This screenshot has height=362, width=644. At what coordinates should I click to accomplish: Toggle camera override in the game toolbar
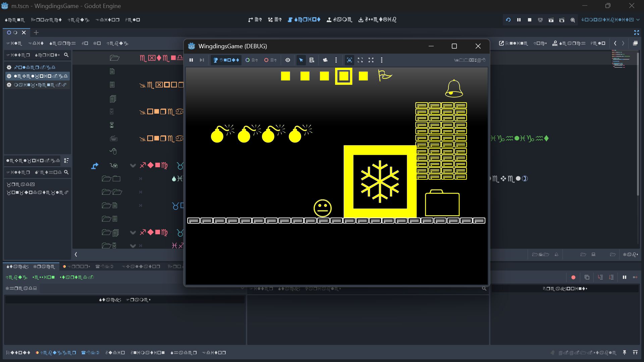tap(325, 60)
